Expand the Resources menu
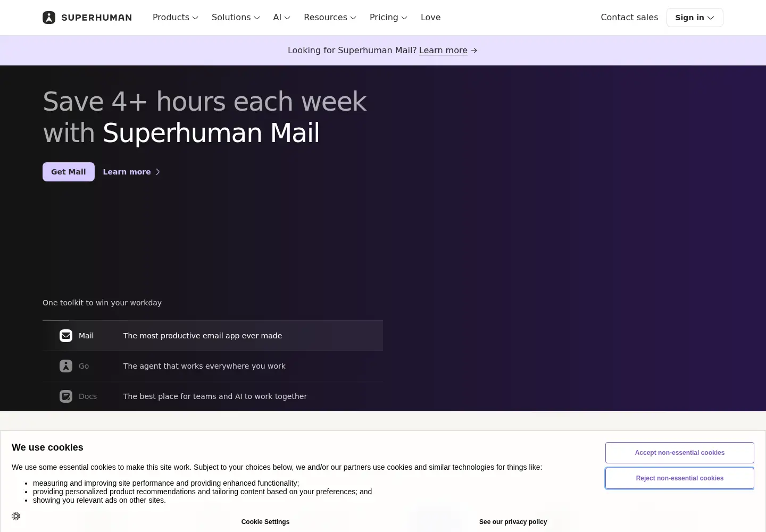The width and height of the screenshot is (766, 532). [330, 18]
